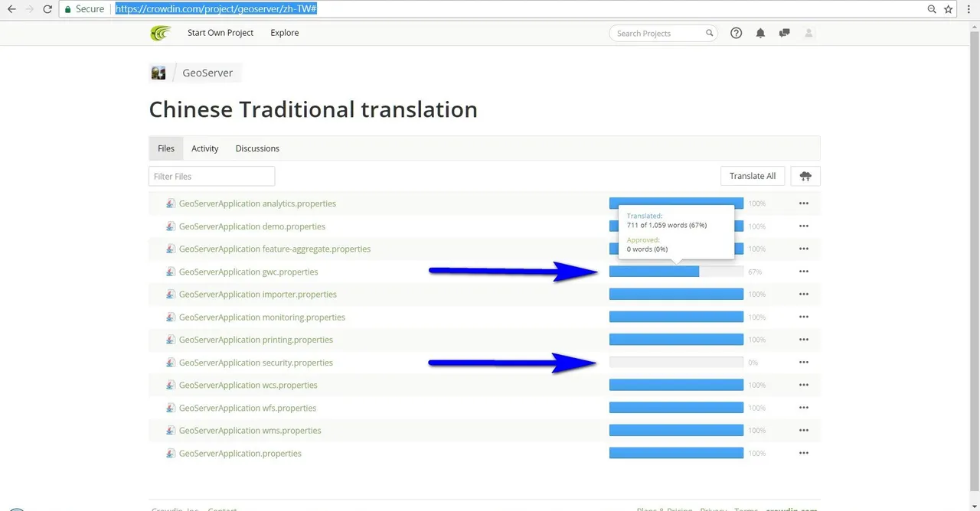Open GeoServerApplication gwc.properties file
The image size is (980, 511).
(x=248, y=272)
